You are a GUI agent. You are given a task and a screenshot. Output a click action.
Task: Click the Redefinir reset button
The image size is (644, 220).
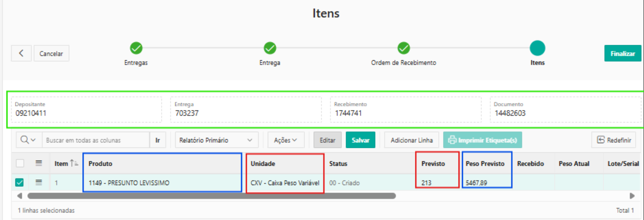[614, 140]
